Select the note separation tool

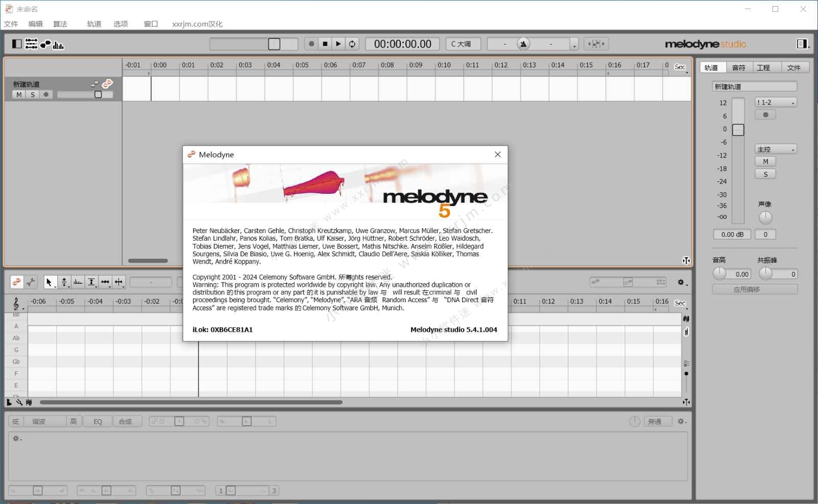[x=119, y=282]
